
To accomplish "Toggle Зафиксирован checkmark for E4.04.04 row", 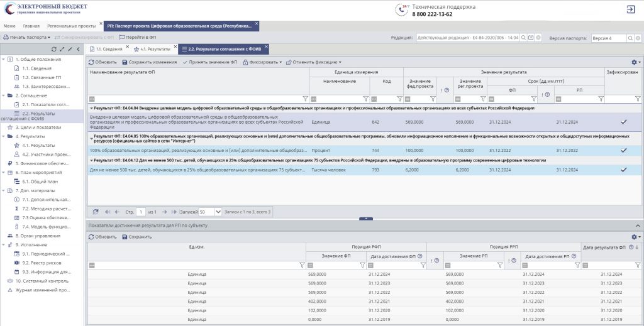I will click(x=623, y=122).
